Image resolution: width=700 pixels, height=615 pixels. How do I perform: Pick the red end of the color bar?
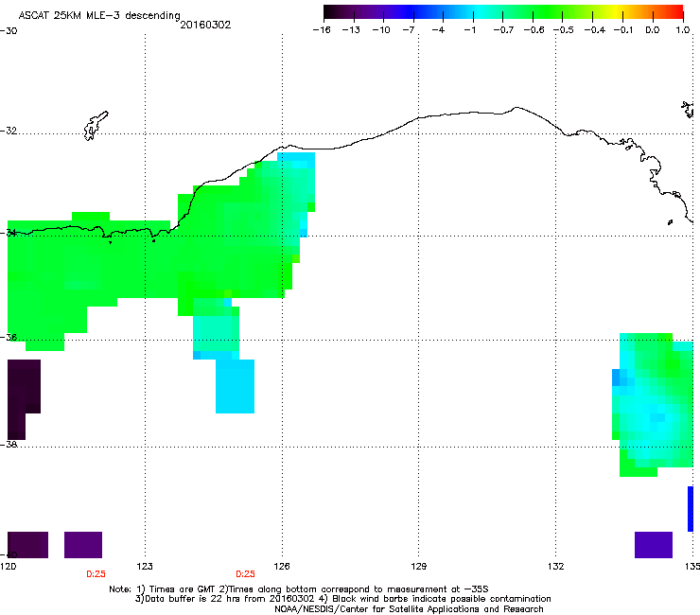click(677, 11)
